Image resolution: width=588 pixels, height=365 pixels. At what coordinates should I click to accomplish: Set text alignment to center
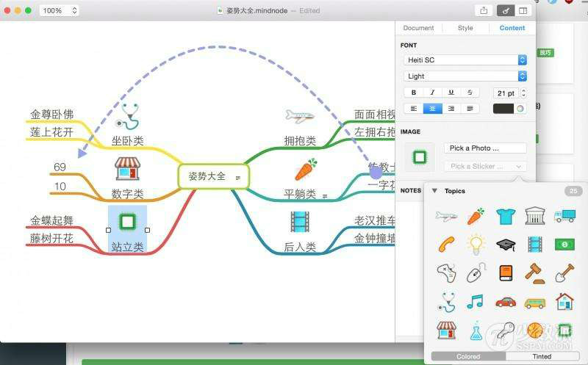tap(432, 108)
